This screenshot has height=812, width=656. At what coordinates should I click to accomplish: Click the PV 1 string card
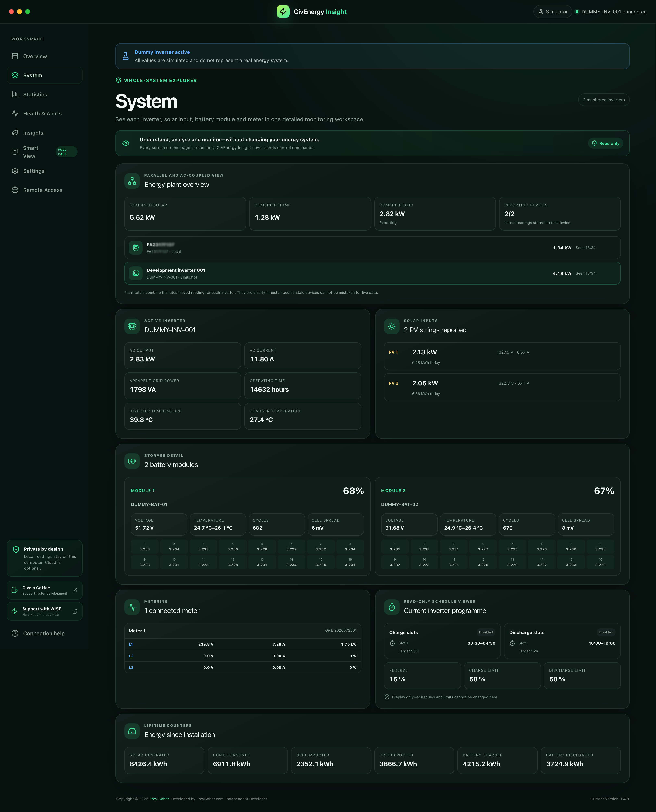pyautogui.click(x=502, y=356)
